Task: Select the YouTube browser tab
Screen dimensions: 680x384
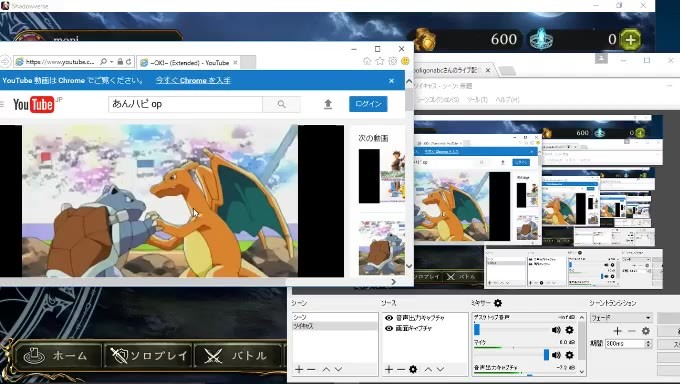Action: (x=189, y=62)
